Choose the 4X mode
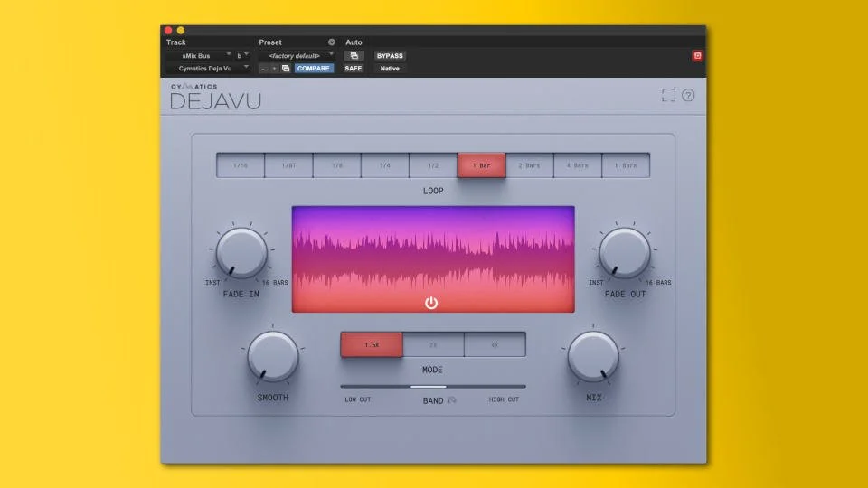Screen dimensions: 868x488 pos(495,344)
